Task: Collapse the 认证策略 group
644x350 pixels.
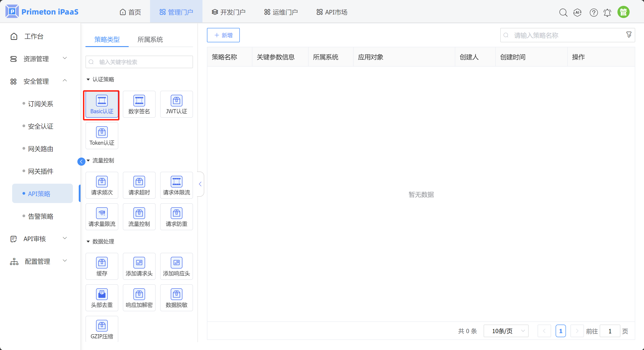Action: [88, 79]
